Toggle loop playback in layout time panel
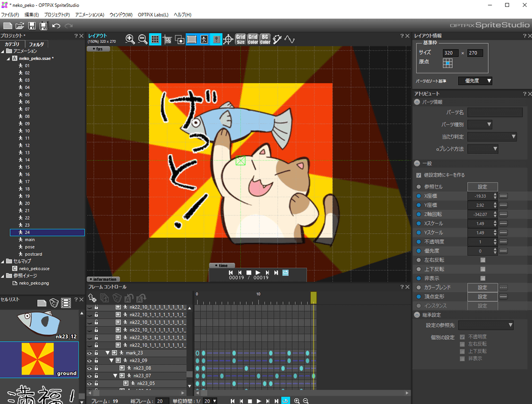Viewport: 532px width, 404px height. [x=285, y=273]
